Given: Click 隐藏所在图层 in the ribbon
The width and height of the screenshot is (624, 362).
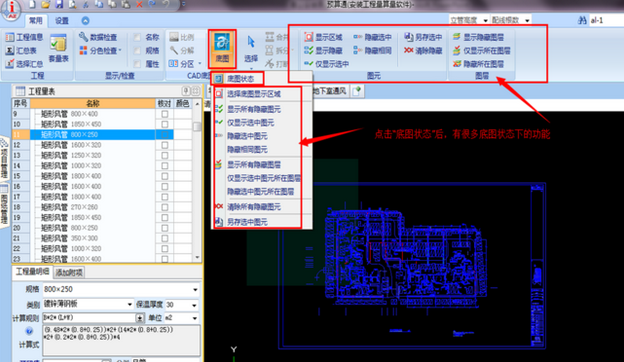Looking at the screenshot, I should (478, 64).
